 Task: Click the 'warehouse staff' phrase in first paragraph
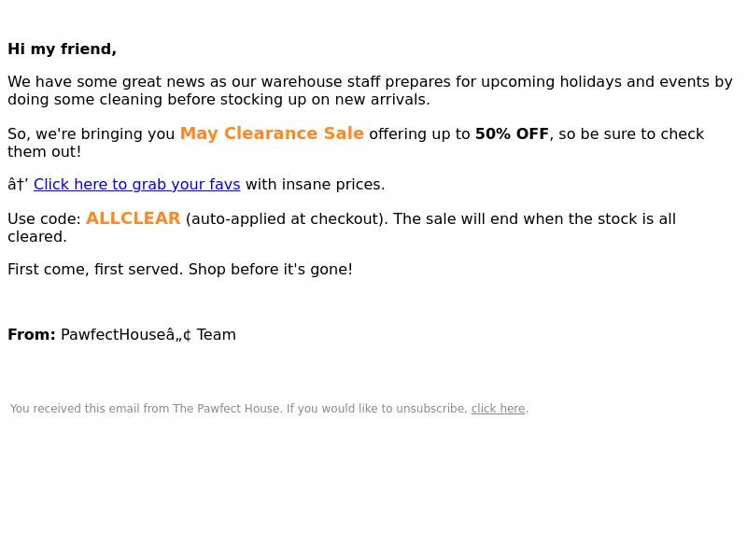coord(320,82)
